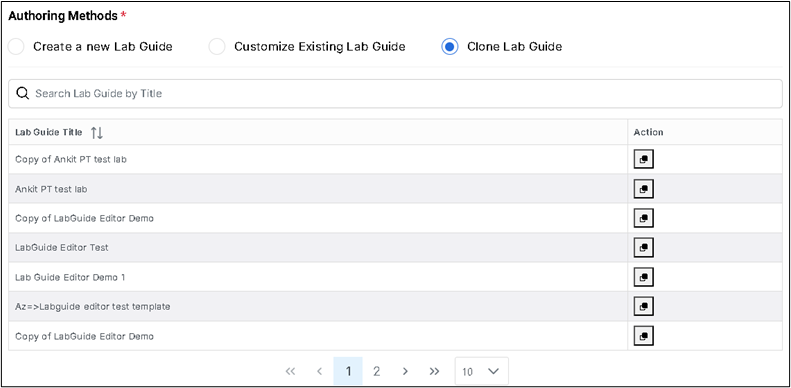Clone the Copy of Ankit PT test lab
This screenshot has width=791, height=388.
pos(643,159)
